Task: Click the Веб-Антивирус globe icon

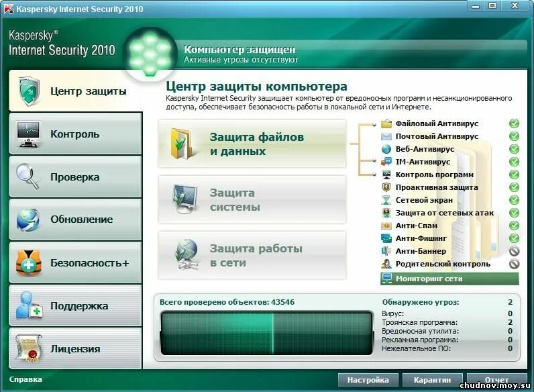Action: [386, 149]
